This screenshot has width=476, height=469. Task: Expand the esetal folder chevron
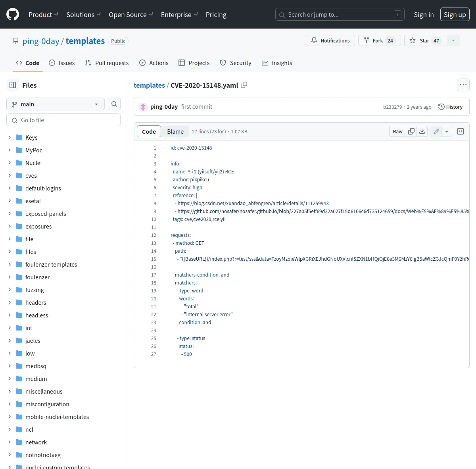(x=10, y=201)
